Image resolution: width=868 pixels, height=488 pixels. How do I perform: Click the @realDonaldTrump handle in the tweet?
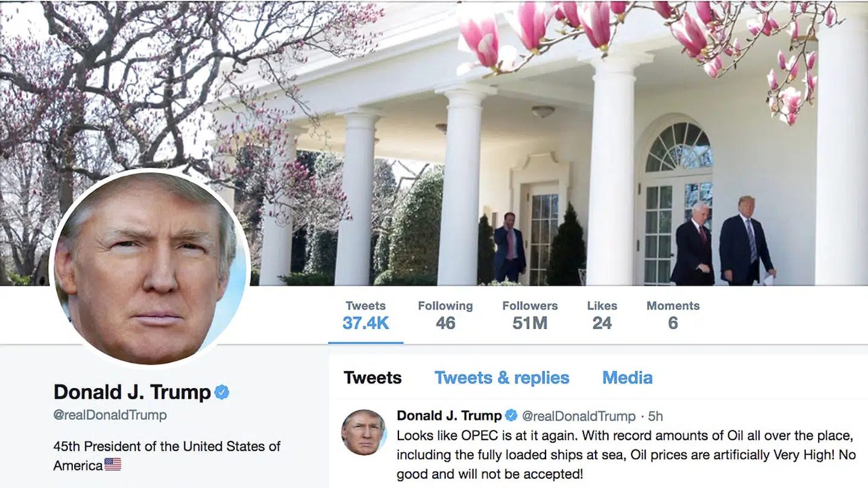pyautogui.click(x=579, y=416)
